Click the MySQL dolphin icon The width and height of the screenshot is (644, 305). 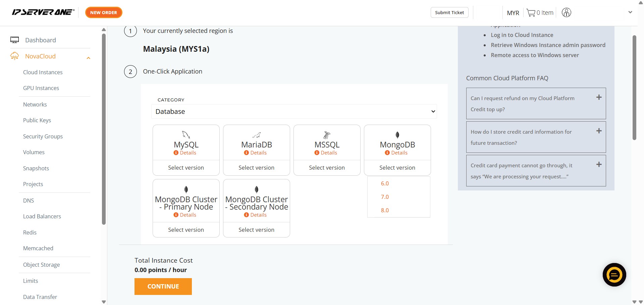coord(186,135)
